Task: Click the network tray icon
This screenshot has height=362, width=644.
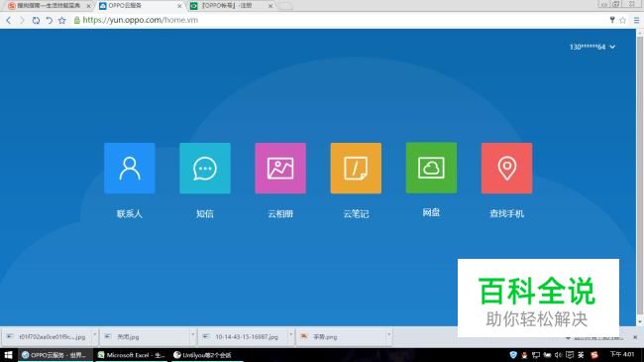Action: 536,355
